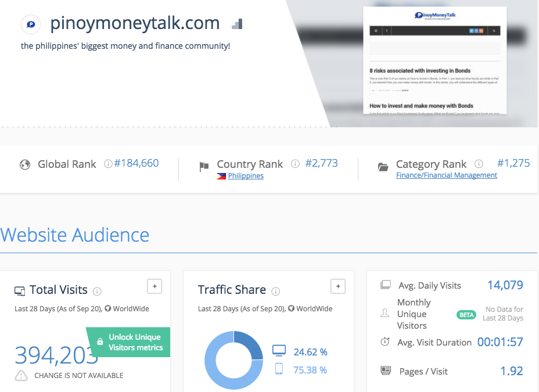The width and height of the screenshot is (539, 392).
Task: Click the Total Visits devices icon
Action: 20,291
